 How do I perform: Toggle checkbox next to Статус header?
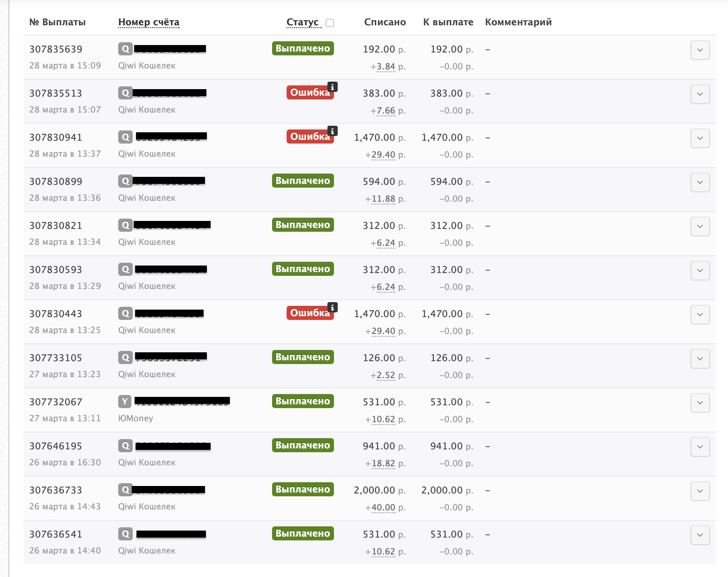tap(330, 23)
